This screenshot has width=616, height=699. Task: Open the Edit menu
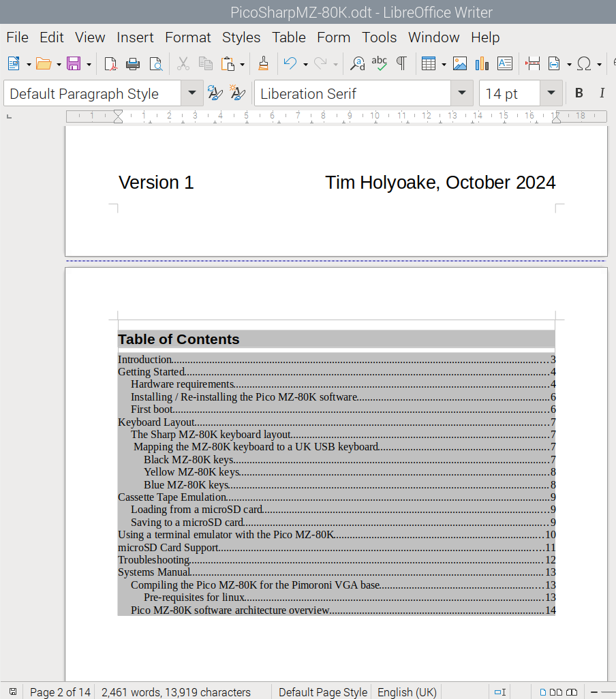click(x=52, y=37)
